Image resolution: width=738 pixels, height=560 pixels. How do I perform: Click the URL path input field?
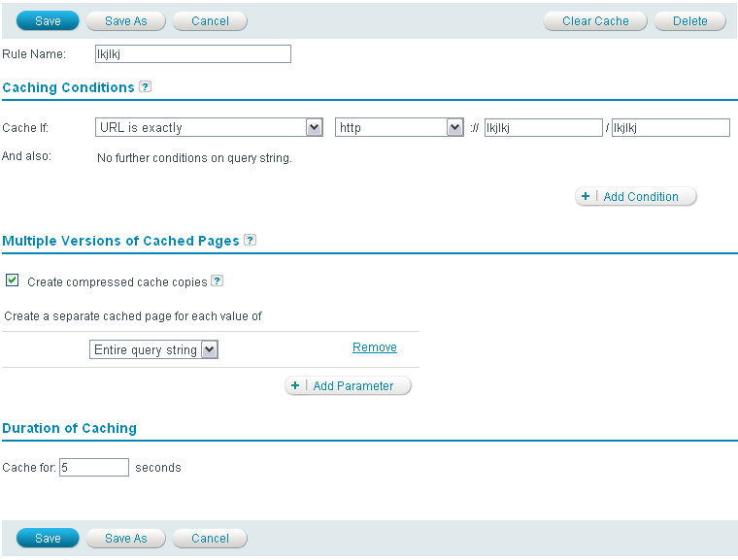[670, 127]
